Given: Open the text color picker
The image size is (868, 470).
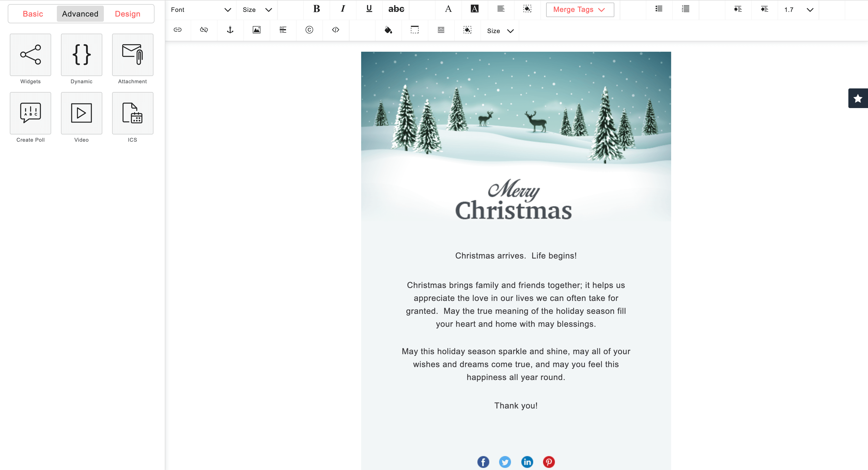Looking at the screenshot, I should tap(448, 9).
